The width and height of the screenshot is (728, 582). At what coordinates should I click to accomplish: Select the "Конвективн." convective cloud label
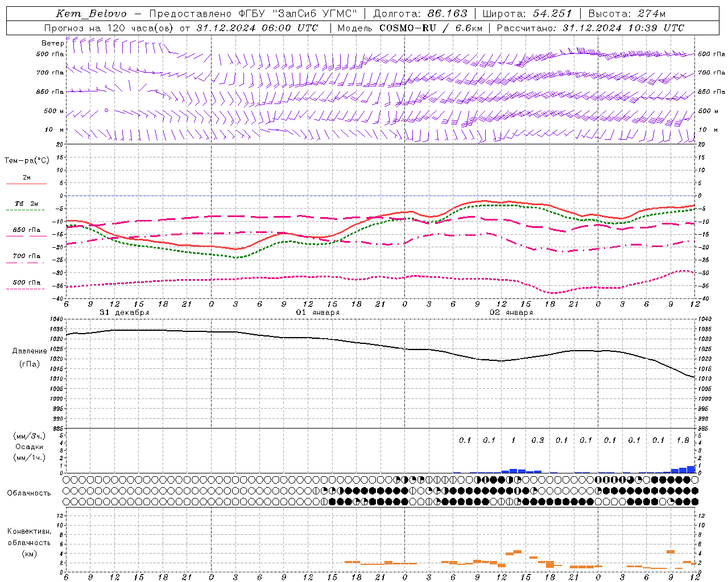[x=29, y=531]
